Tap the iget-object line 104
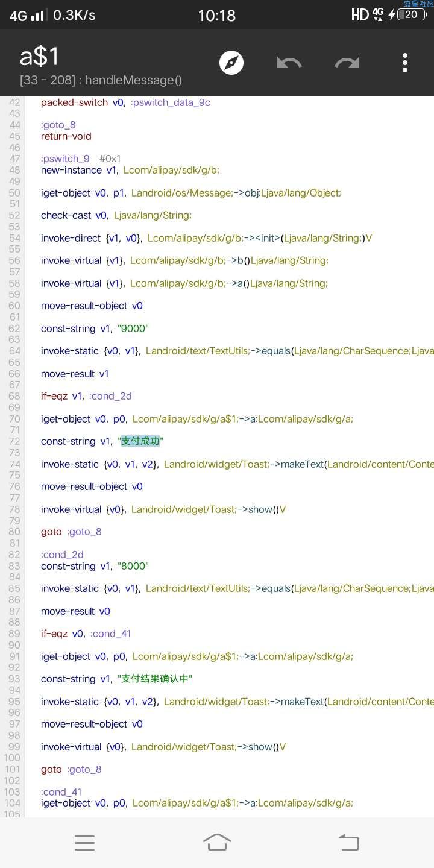The image size is (434, 868). (197, 803)
